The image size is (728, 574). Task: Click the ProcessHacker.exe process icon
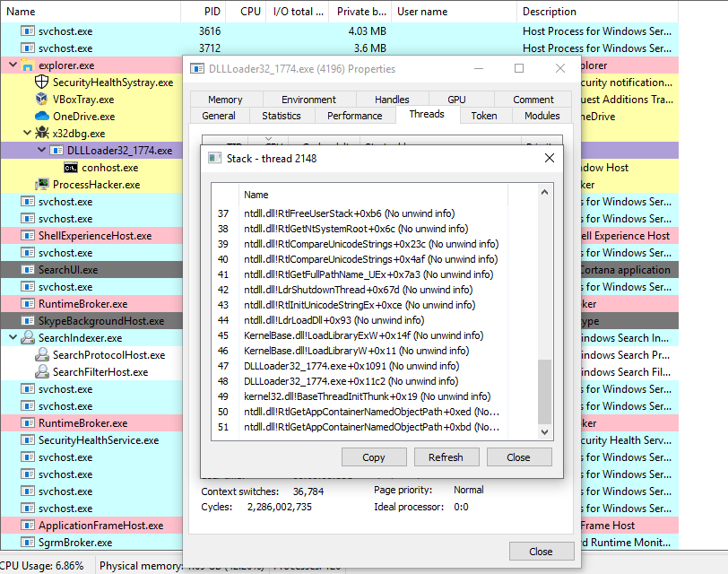(42, 185)
